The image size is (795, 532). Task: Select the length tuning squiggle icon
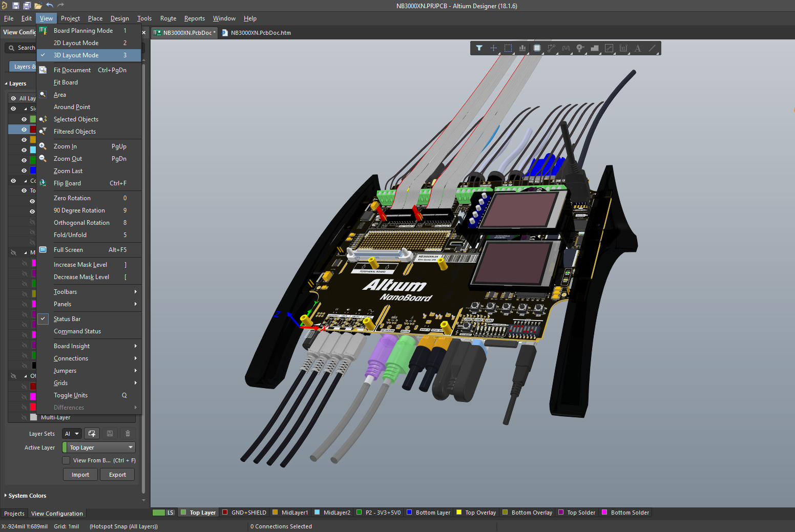[566, 48]
